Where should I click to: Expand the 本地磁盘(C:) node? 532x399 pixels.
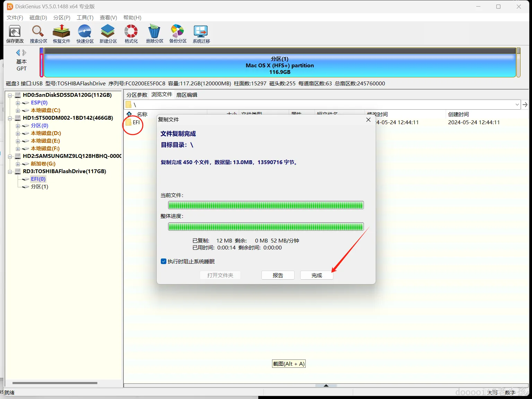coord(18,110)
